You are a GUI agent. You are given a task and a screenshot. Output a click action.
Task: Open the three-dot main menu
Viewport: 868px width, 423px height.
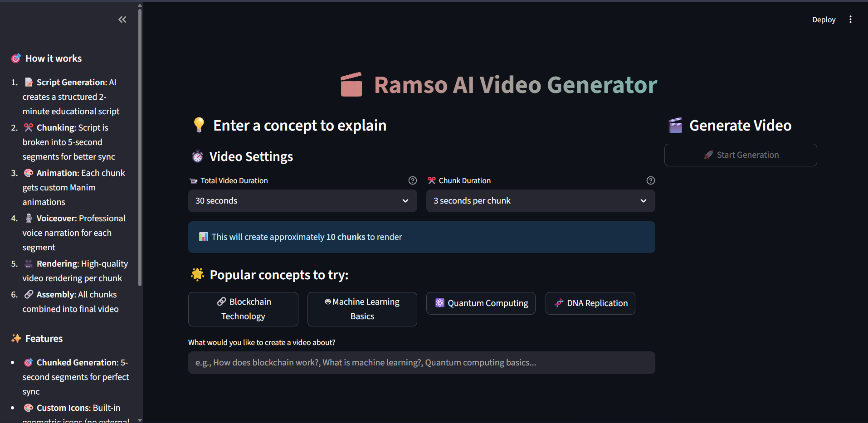coord(850,19)
